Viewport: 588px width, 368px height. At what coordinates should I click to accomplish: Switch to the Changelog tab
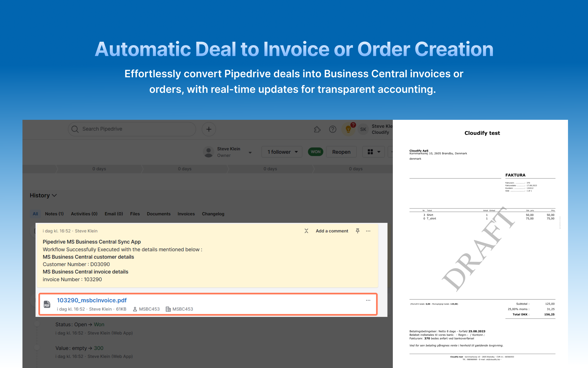click(x=213, y=214)
